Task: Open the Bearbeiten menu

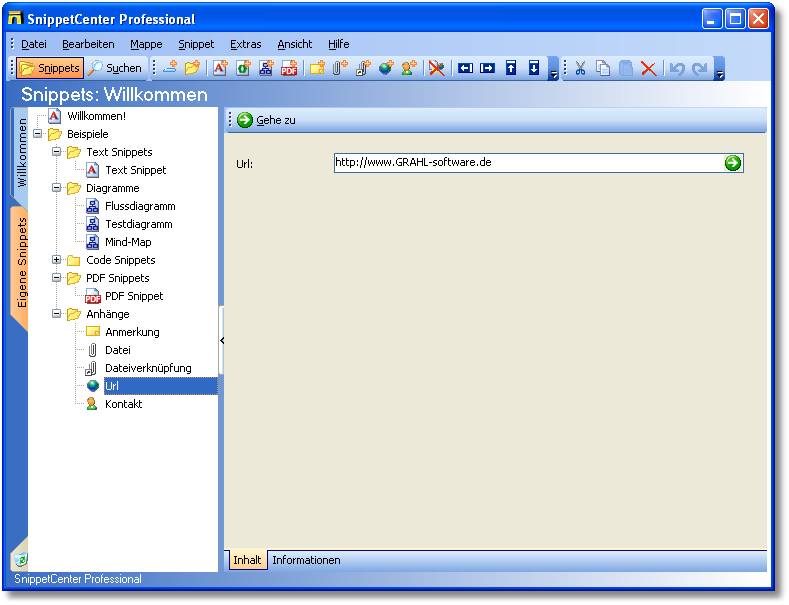Action: click(x=88, y=44)
